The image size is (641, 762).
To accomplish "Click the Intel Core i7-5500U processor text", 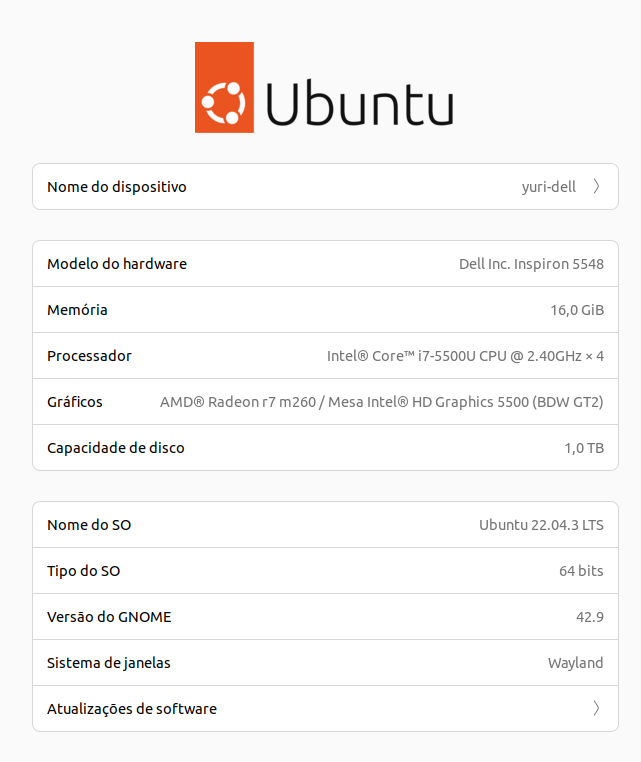I will (x=465, y=356).
